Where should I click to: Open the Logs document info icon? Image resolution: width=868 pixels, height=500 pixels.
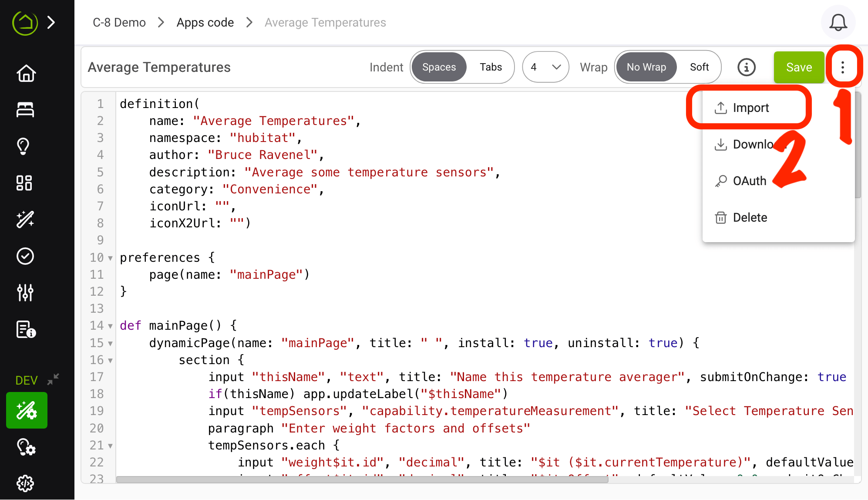coord(26,329)
